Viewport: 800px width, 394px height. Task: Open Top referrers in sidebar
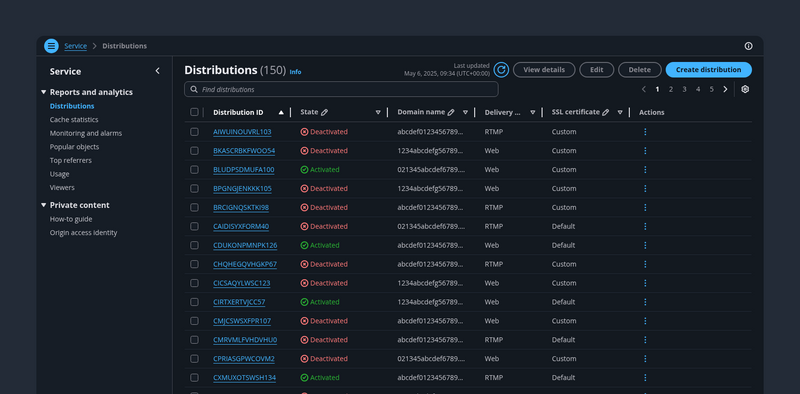point(70,160)
